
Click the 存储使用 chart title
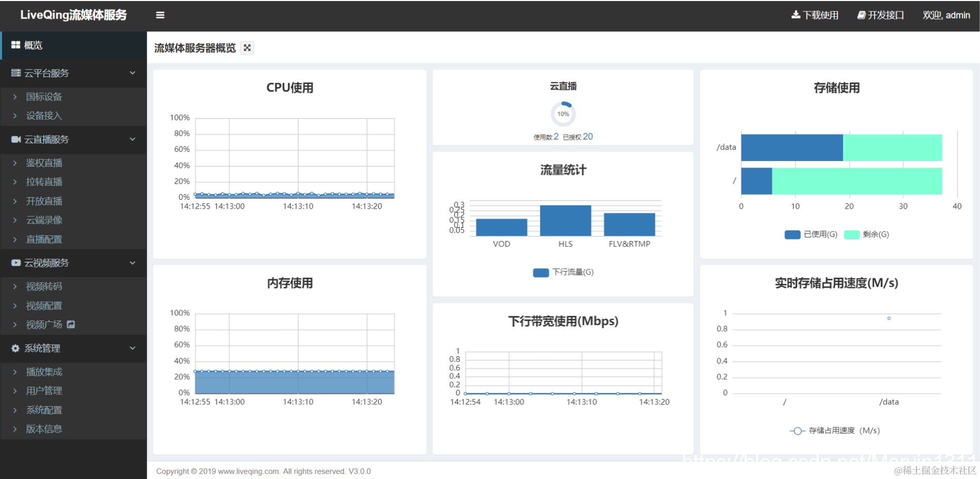(837, 88)
